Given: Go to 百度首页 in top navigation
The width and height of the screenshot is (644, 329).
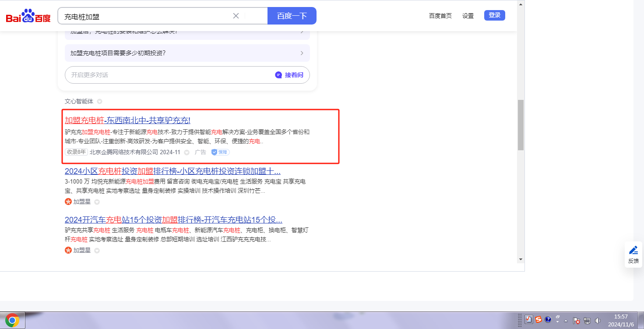Looking at the screenshot, I should [440, 16].
